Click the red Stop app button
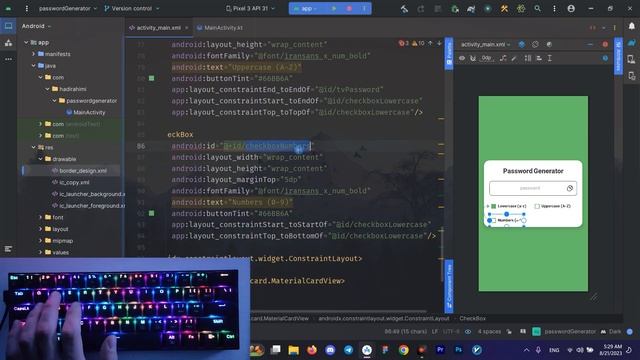 click(x=349, y=9)
